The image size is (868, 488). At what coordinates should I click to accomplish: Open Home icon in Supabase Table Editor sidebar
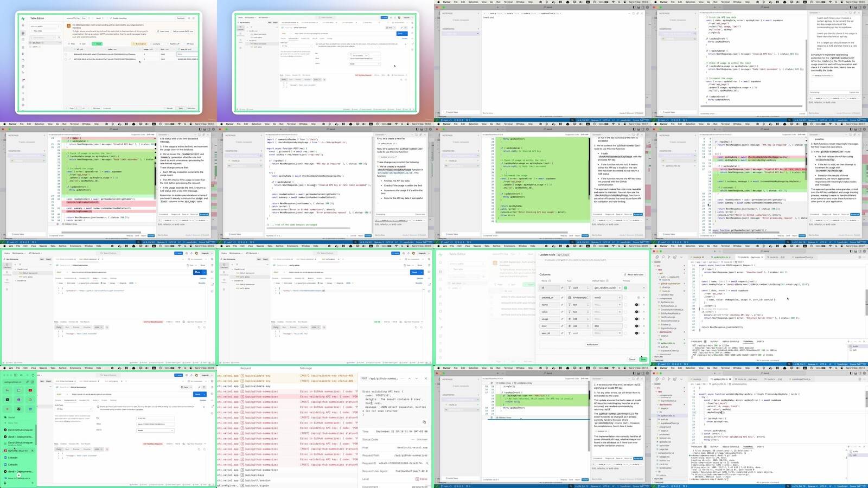pos(23,25)
